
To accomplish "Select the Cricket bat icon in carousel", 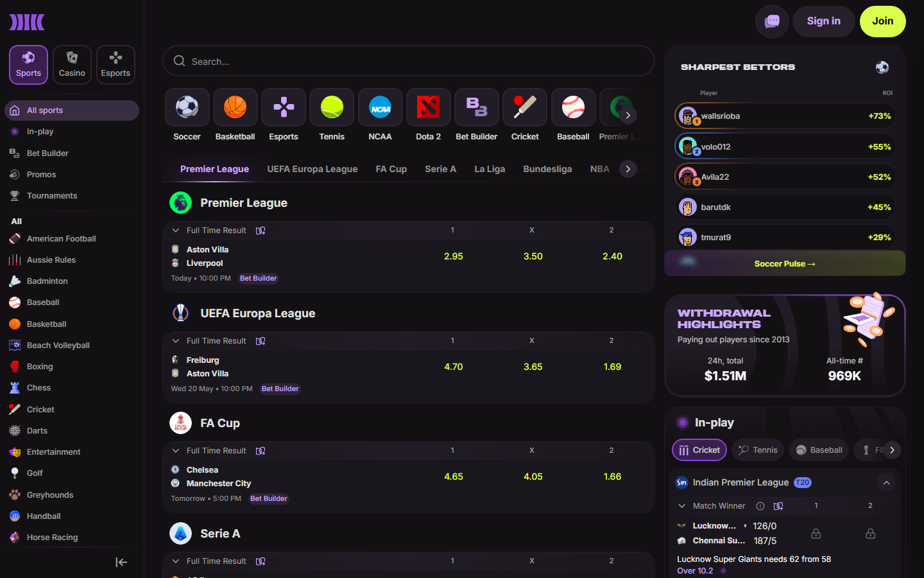I will click(x=525, y=107).
